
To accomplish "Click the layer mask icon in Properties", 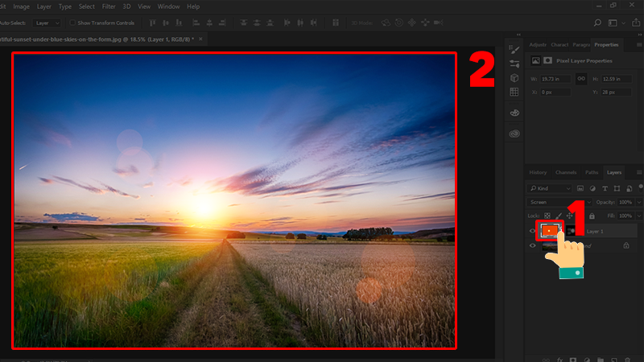I will (548, 61).
